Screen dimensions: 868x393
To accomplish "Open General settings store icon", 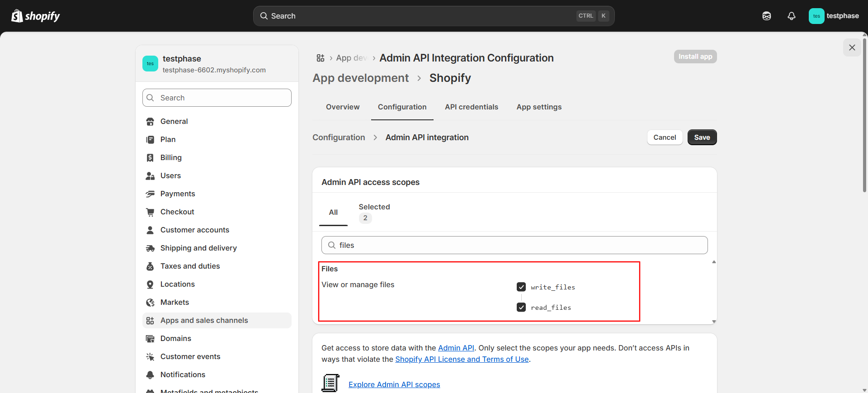I will [150, 121].
